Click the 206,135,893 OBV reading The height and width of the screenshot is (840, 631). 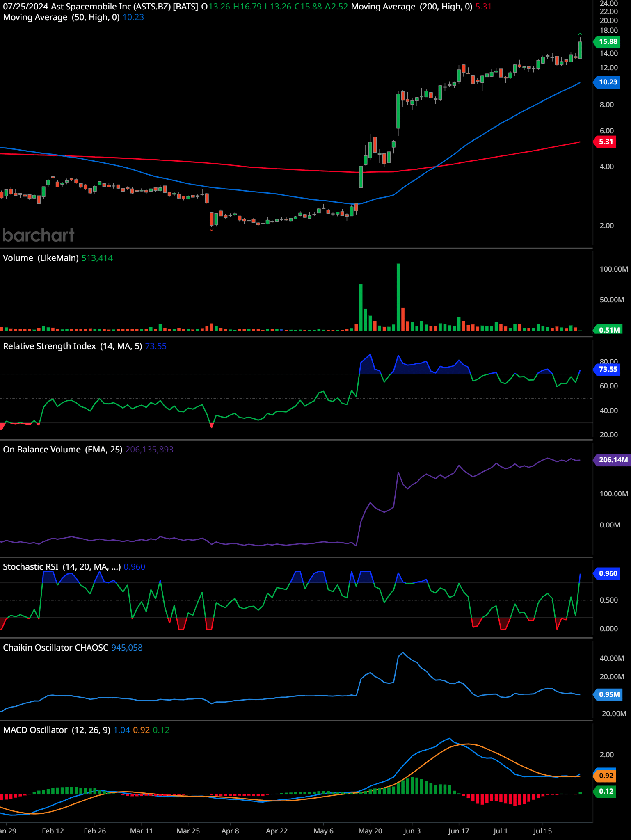click(x=149, y=450)
